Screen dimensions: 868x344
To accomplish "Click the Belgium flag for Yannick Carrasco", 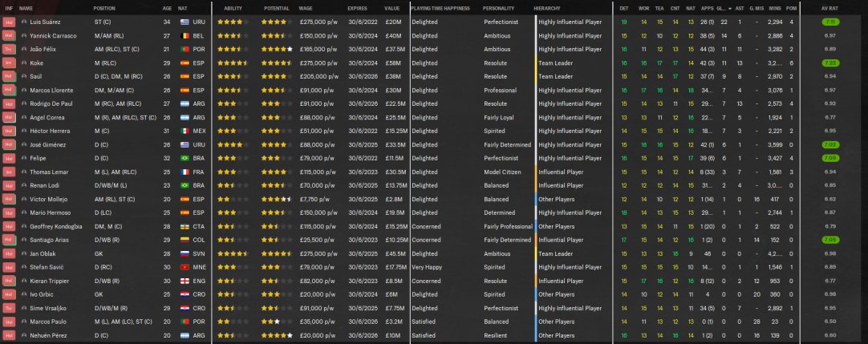I will point(185,36).
